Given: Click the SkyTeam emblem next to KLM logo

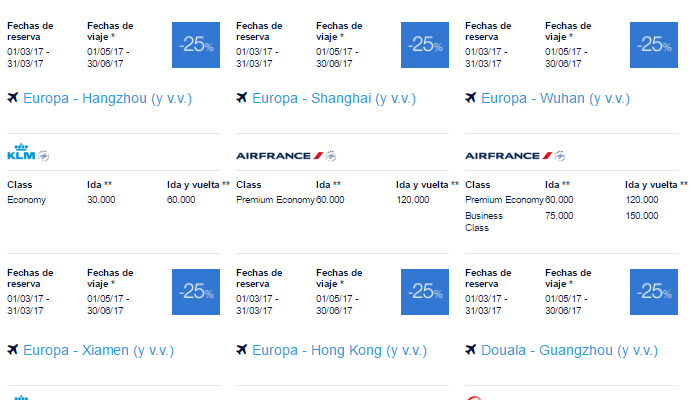Looking at the screenshot, I should (43, 156).
